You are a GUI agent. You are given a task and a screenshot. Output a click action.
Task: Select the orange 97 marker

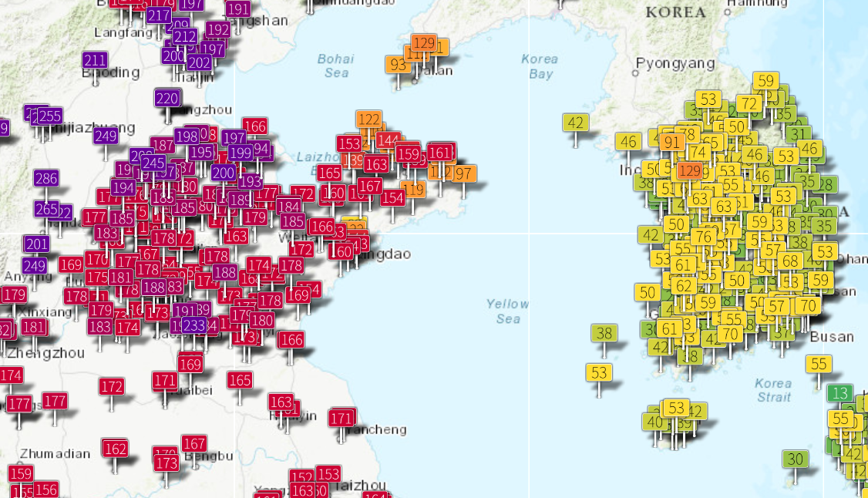point(463,173)
